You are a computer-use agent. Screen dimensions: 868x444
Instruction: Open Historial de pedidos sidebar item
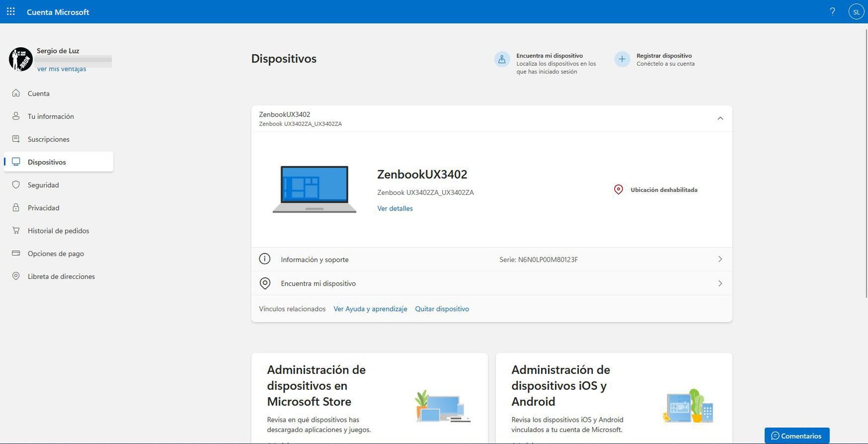click(59, 230)
